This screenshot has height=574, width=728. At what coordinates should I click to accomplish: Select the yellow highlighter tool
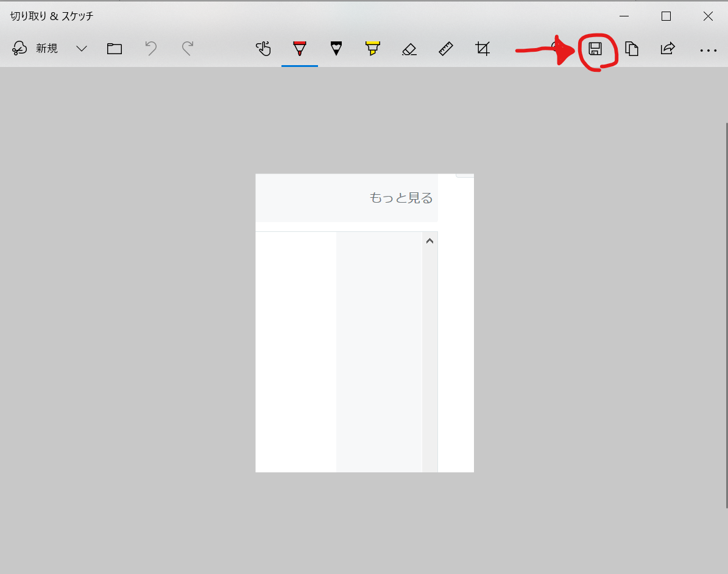click(x=372, y=49)
